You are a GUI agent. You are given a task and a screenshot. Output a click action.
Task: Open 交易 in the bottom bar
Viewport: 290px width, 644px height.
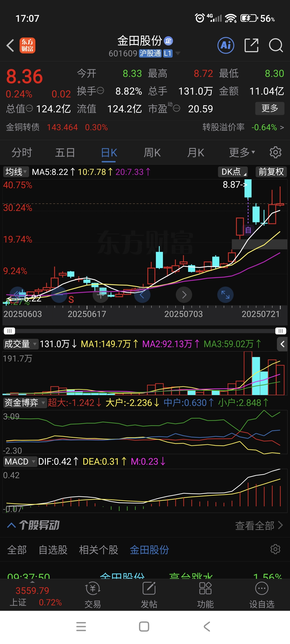pos(93,595)
